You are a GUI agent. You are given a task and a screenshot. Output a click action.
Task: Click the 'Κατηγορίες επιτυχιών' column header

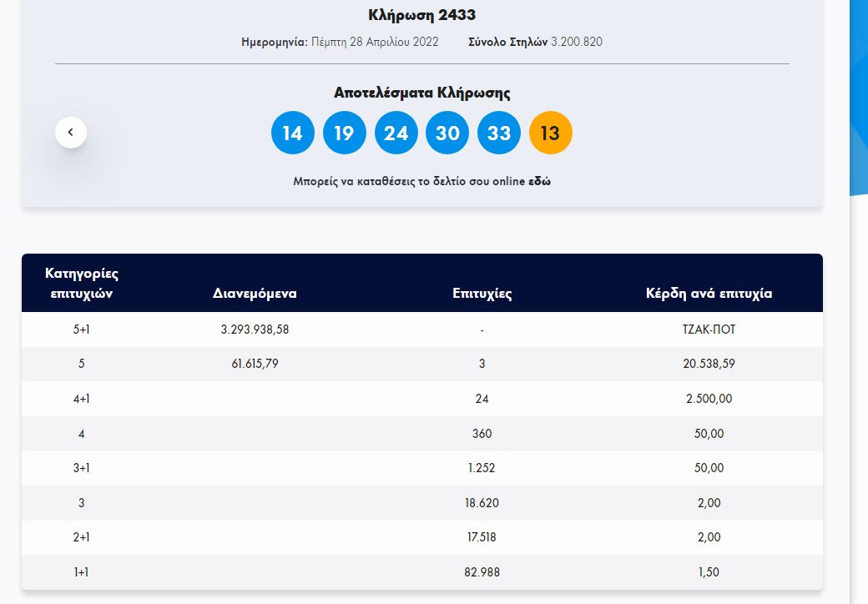pyautogui.click(x=82, y=284)
